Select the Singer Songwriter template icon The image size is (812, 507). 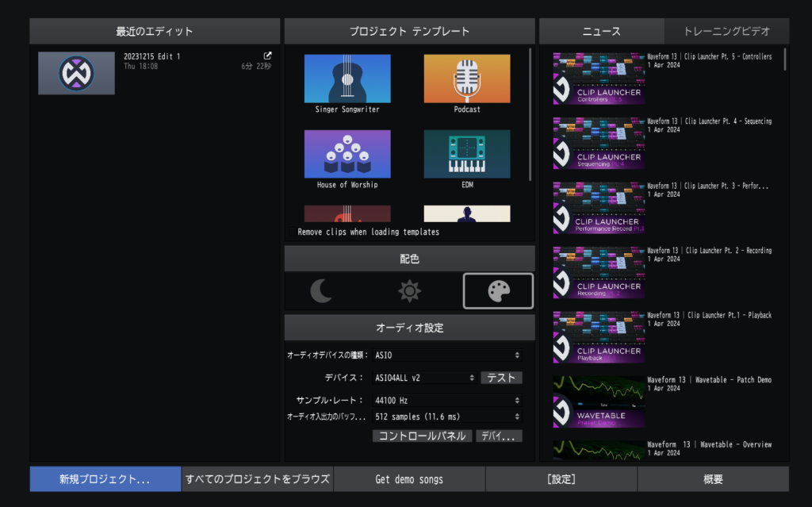tap(347, 79)
